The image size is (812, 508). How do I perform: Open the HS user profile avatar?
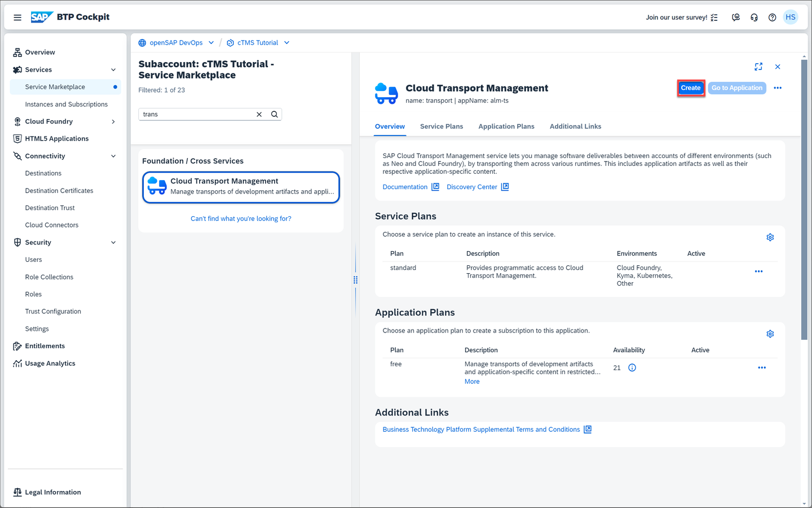pyautogui.click(x=791, y=17)
